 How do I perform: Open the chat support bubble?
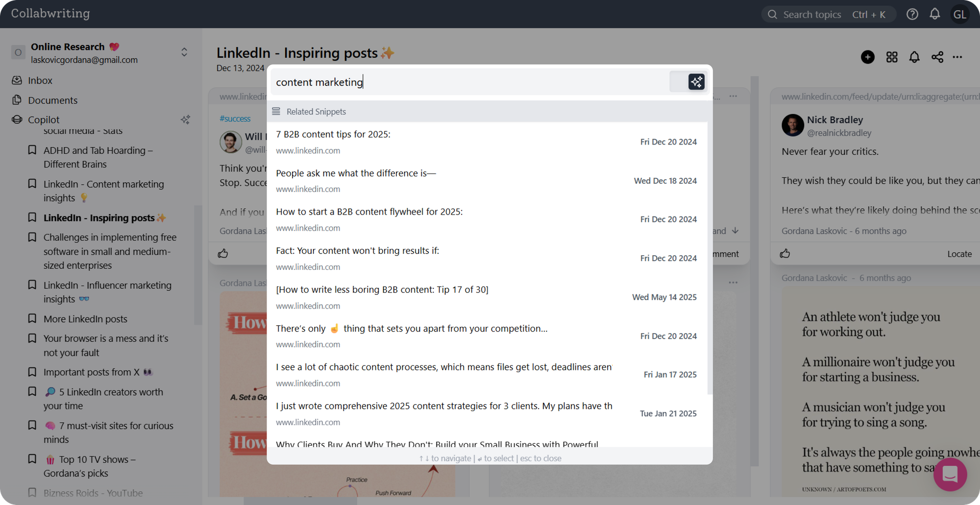coord(950,474)
